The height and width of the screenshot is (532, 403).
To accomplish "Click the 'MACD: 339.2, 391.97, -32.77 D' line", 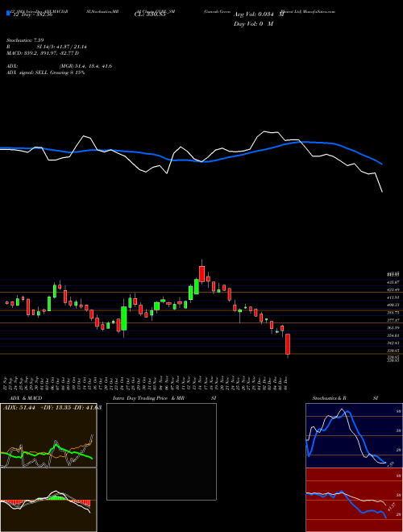I will coord(43,53).
